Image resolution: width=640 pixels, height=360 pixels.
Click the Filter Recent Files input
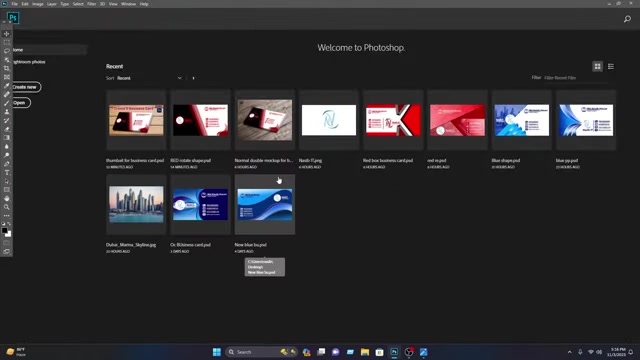pyautogui.click(x=576, y=78)
